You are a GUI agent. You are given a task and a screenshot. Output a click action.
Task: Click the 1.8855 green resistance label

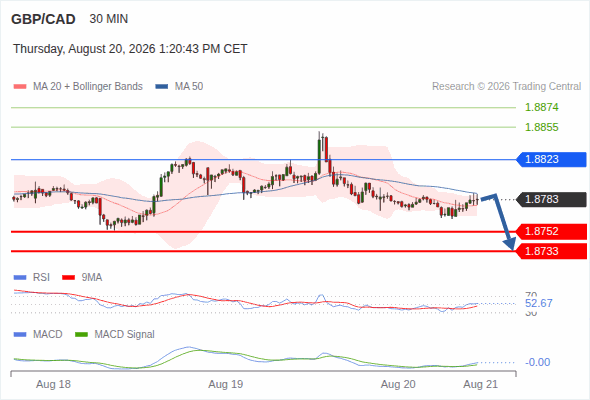click(x=541, y=128)
